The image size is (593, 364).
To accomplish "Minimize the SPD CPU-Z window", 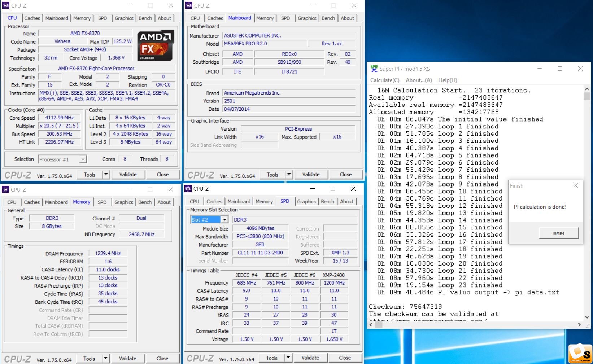I will [x=313, y=189].
